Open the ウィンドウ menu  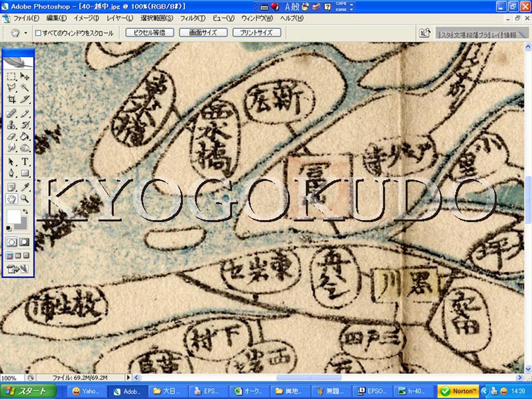(257, 18)
